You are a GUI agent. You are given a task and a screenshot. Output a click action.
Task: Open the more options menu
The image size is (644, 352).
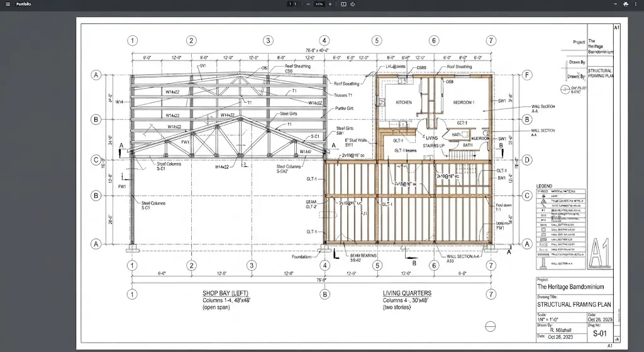(x=635, y=4)
